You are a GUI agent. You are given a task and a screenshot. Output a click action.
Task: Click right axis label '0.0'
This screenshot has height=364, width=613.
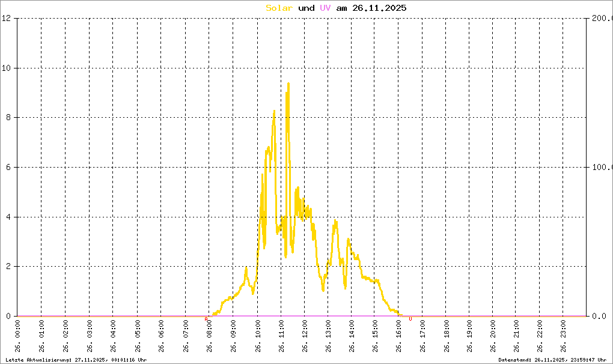[599, 316]
